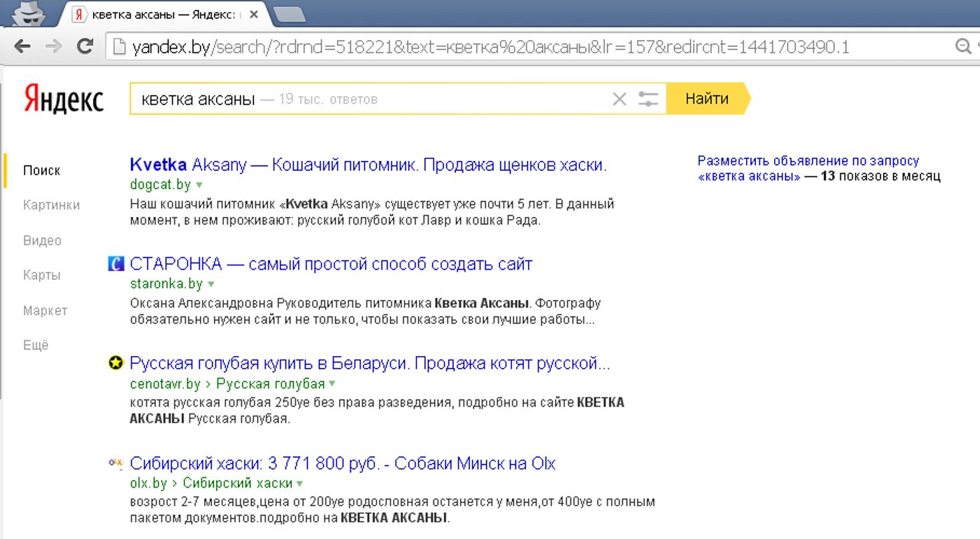Click the olx.by result favicon

pos(116,462)
